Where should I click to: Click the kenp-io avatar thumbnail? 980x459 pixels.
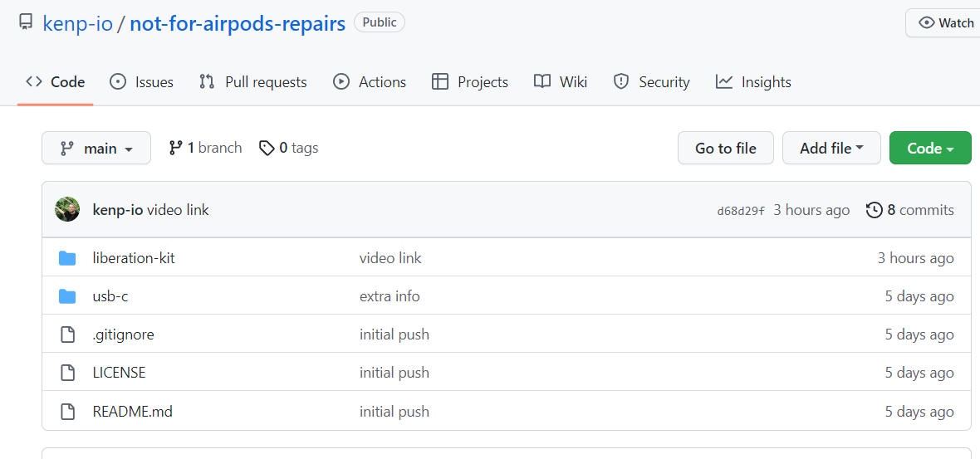(67, 209)
